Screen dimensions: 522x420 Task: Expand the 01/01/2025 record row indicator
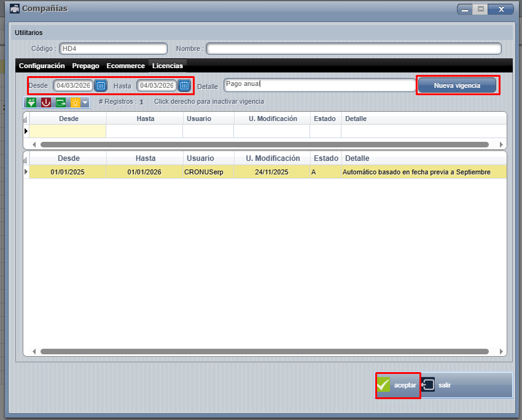click(x=26, y=172)
